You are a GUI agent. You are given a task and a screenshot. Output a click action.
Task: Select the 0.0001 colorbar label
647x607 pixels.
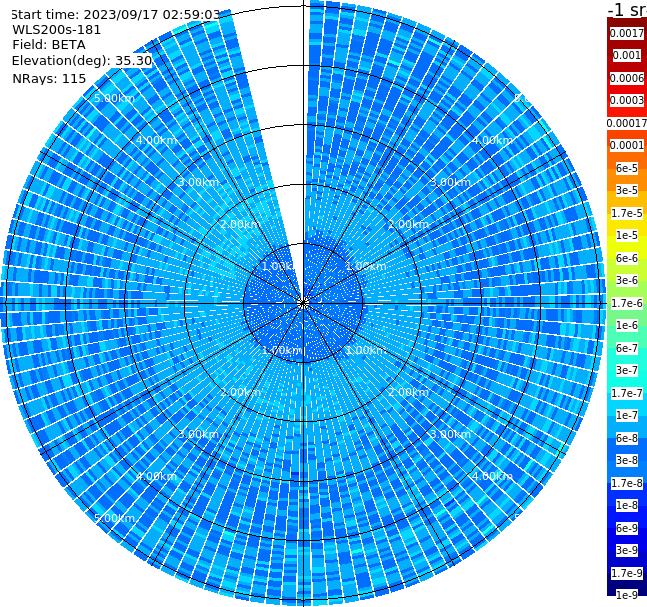click(x=627, y=145)
